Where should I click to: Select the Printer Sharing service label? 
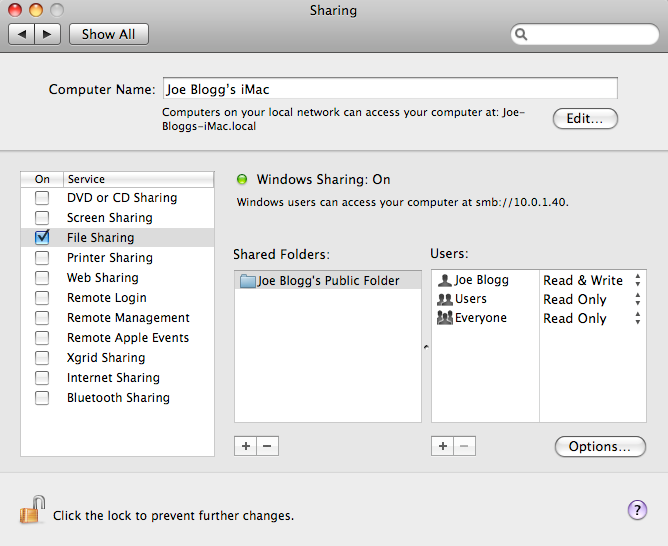[x=109, y=258]
